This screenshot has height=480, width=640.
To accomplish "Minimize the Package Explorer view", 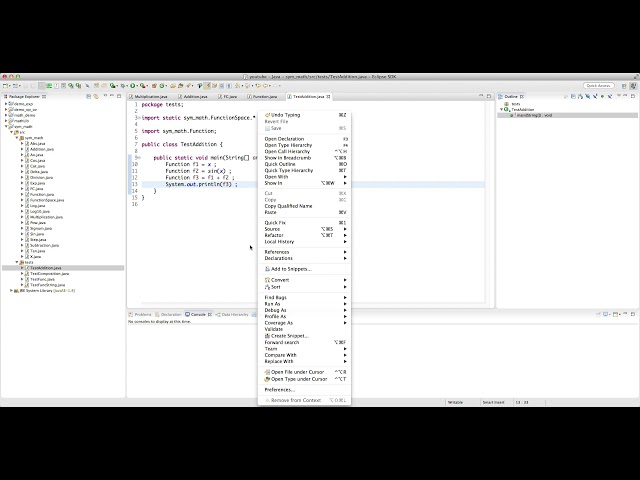I will pos(112,96).
